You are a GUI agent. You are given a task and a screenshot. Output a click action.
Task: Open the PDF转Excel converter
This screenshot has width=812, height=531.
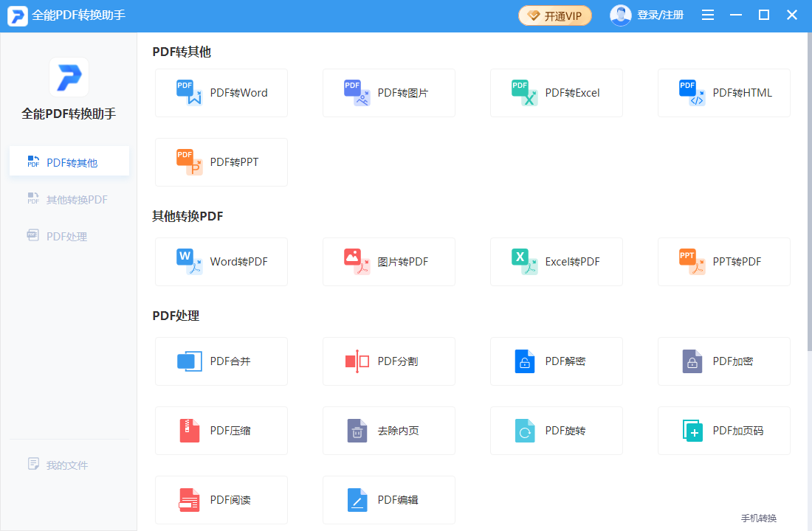pyautogui.click(x=556, y=93)
